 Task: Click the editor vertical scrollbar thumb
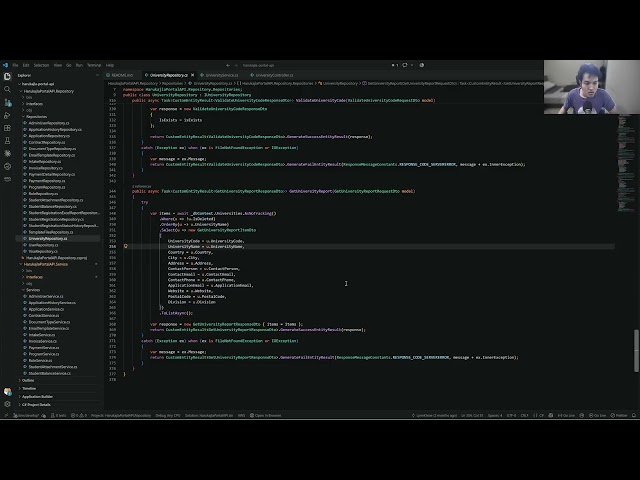[x=636, y=351]
